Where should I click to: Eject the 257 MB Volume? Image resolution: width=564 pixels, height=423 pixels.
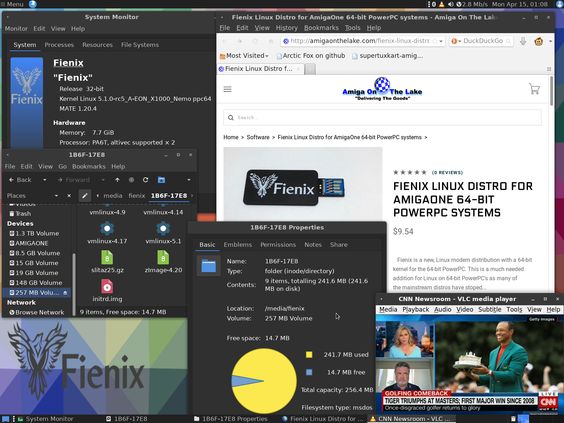(x=65, y=293)
